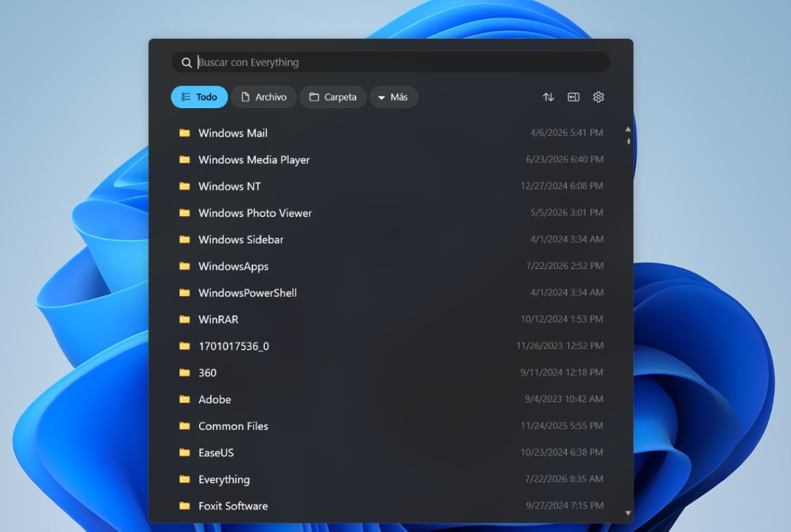Click the date 9/27/2024 7:15 PM
This screenshot has width=791, height=532.
pos(564,506)
